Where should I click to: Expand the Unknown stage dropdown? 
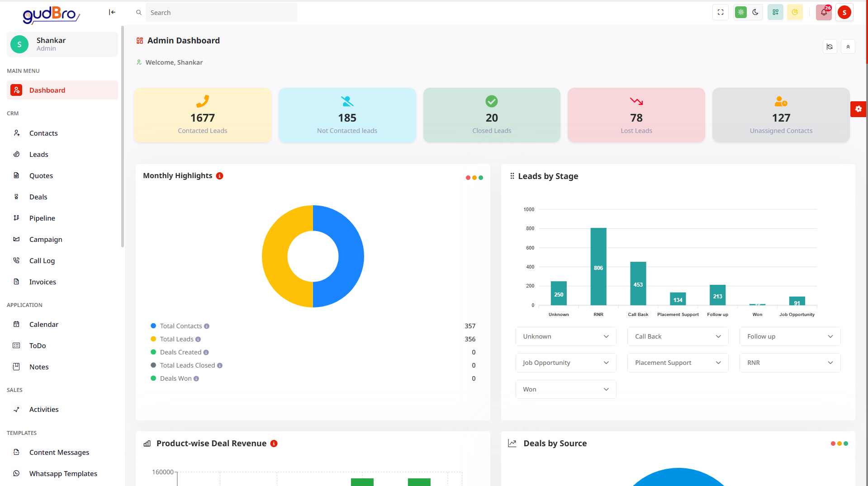coord(566,336)
